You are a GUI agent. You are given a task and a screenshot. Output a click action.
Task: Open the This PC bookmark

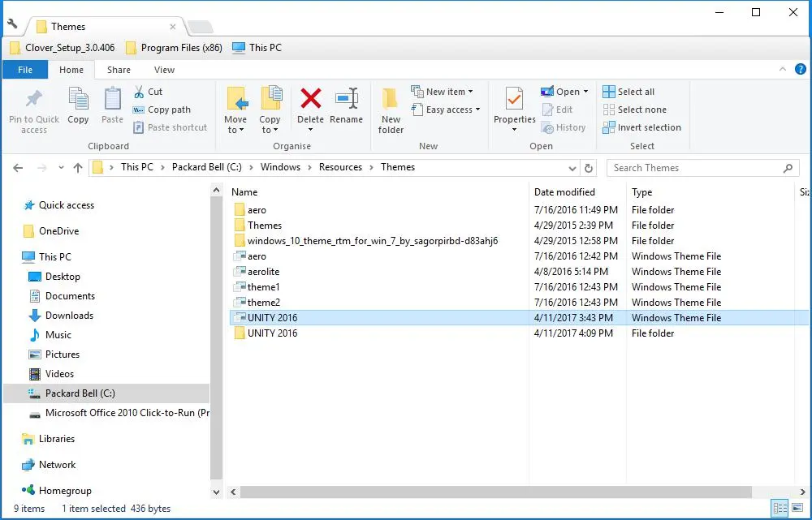257,48
